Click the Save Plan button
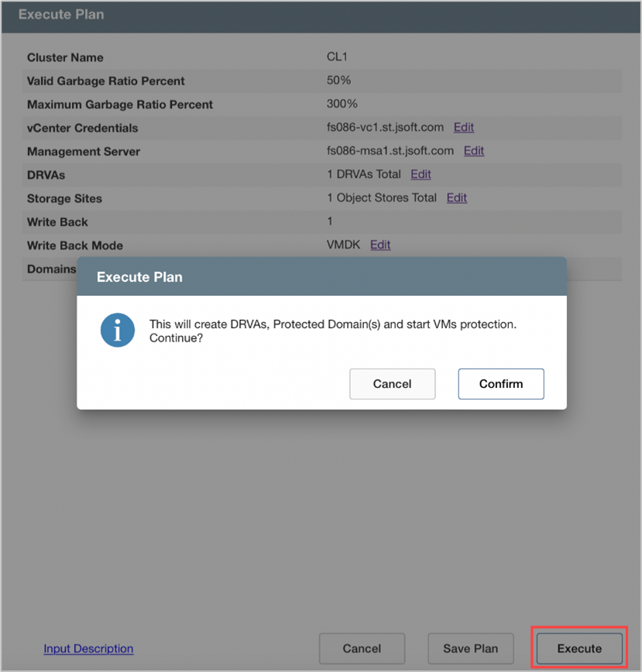The image size is (642, 672). (x=470, y=649)
